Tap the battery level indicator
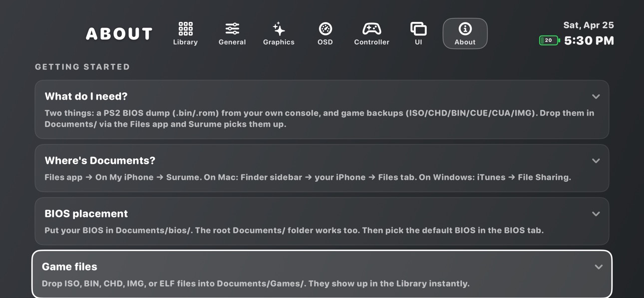644x298 pixels. [x=549, y=40]
